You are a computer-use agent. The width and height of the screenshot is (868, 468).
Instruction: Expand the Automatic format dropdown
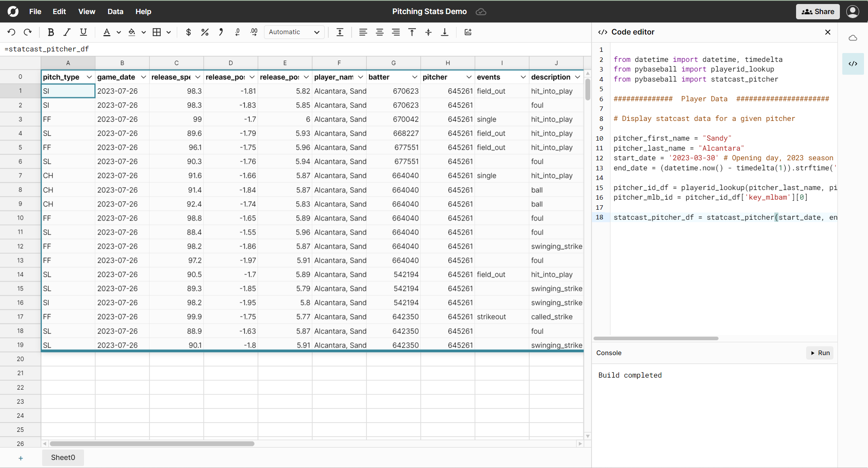(x=294, y=32)
